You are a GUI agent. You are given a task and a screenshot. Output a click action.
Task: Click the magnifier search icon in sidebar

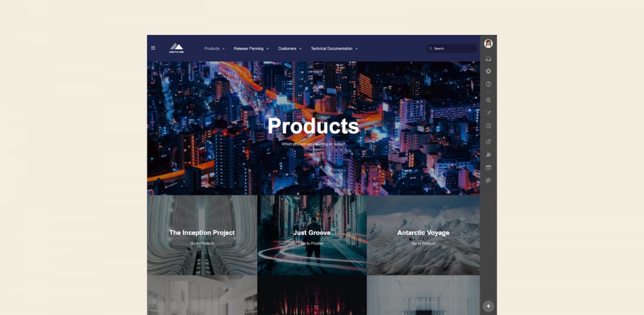tap(488, 100)
